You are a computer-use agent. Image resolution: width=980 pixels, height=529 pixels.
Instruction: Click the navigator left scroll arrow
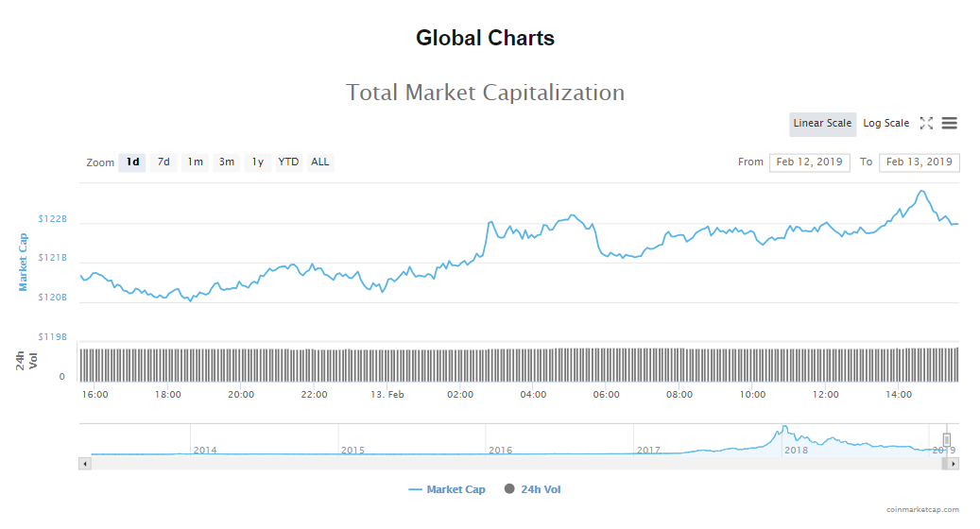(85, 464)
